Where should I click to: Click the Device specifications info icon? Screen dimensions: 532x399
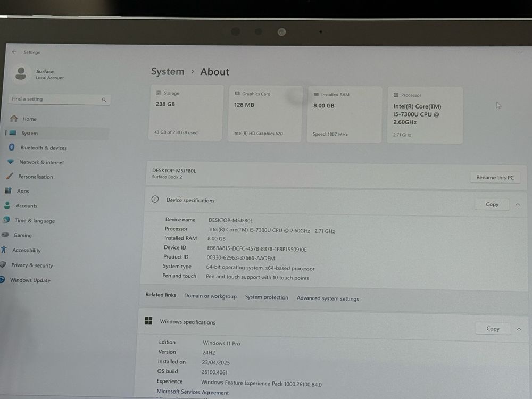coord(155,199)
